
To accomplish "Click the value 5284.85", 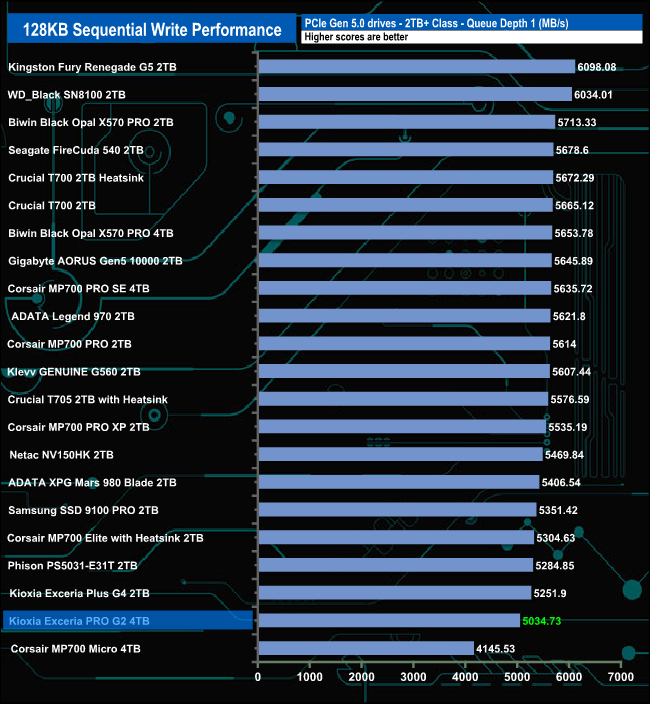I will 555,566.
